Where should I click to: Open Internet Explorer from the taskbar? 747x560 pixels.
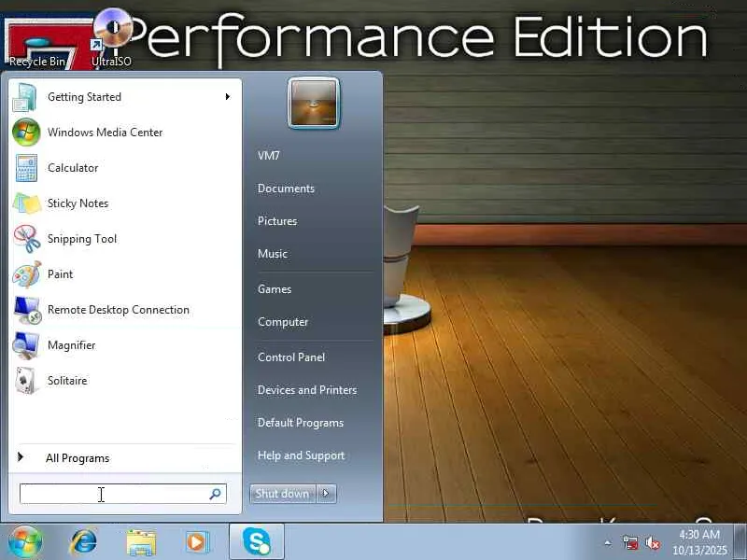pyautogui.click(x=83, y=542)
